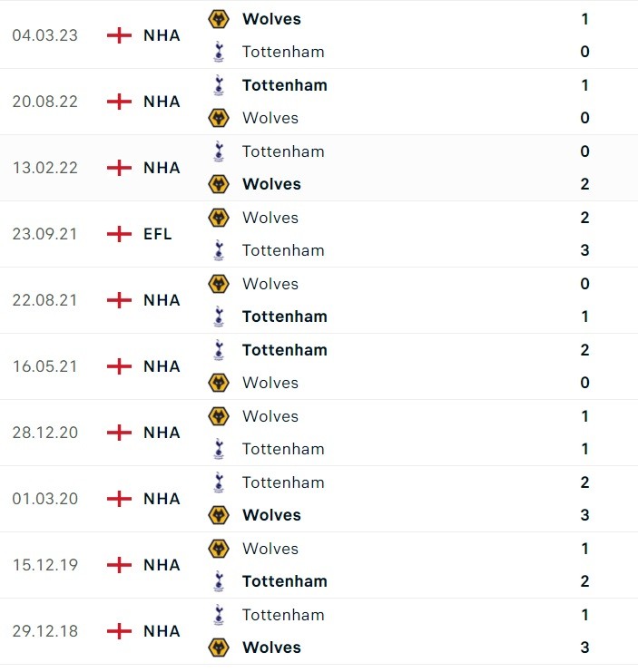The width and height of the screenshot is (638, 672).
Task: Open the EFL competition label
Action: 158,234
